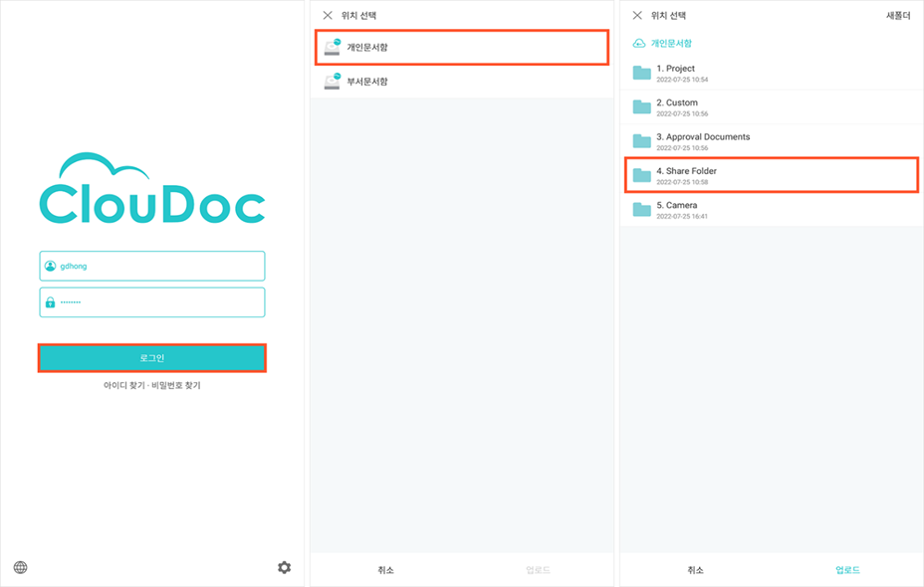The width and height of the screenshot is (924, 587).
Task: Focus the password input field
Action: (152, 302)
